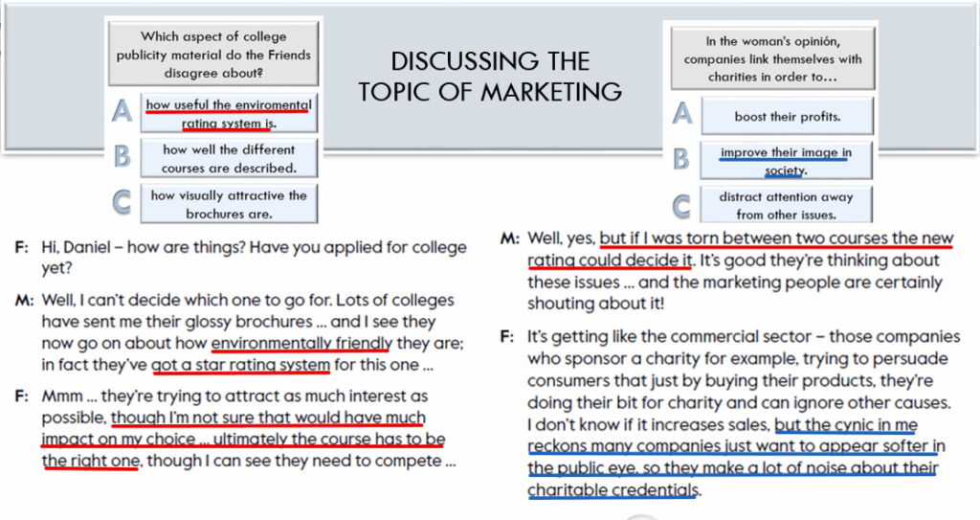Click the text 'I don't know if it increases sales'
The width and height of the screenshot is (980, 520).
click(648, 425)
